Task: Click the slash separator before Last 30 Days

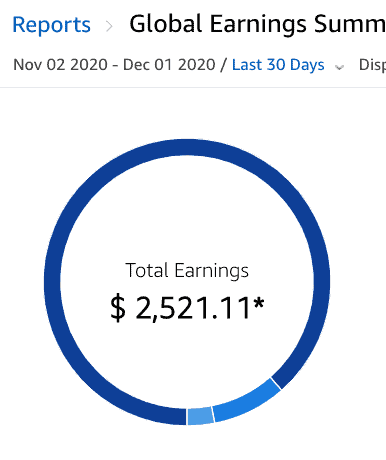Action: (224, 65)
